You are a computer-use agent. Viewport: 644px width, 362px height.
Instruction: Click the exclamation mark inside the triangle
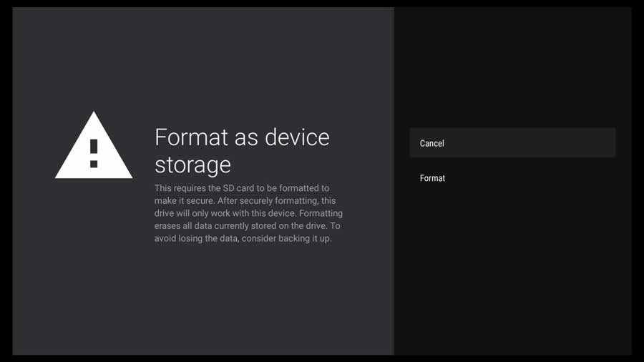pyautogui.click(x=94, y=153)
